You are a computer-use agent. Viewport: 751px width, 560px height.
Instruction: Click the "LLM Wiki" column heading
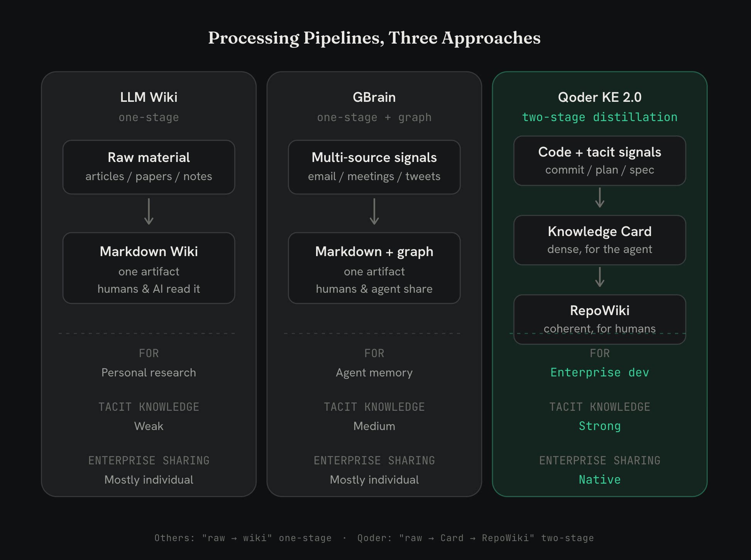[x=149, y=97]
